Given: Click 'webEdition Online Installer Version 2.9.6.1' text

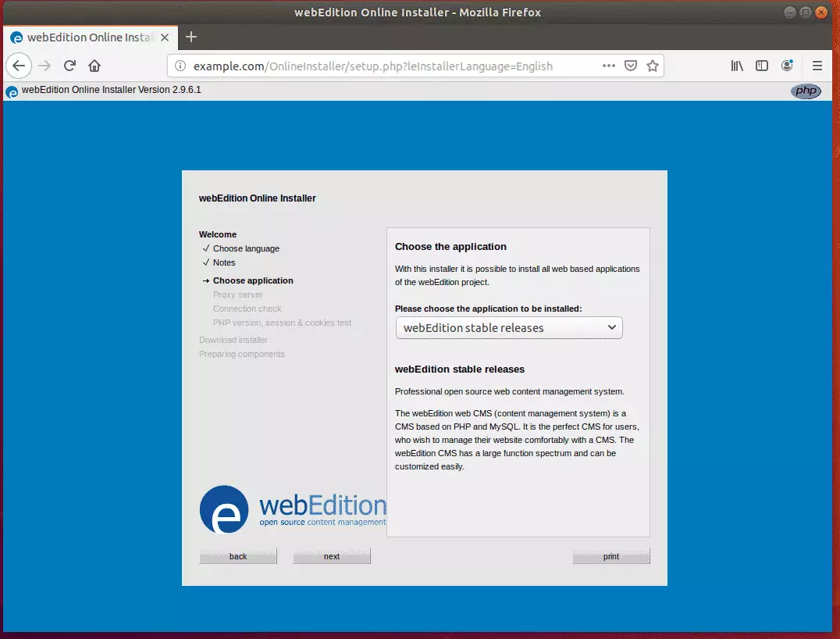Looking at the screenshot, I should (x=112, y=90).
